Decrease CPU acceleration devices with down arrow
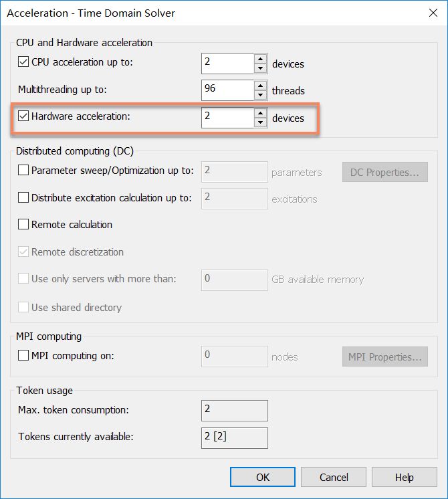 coord(261,68)
